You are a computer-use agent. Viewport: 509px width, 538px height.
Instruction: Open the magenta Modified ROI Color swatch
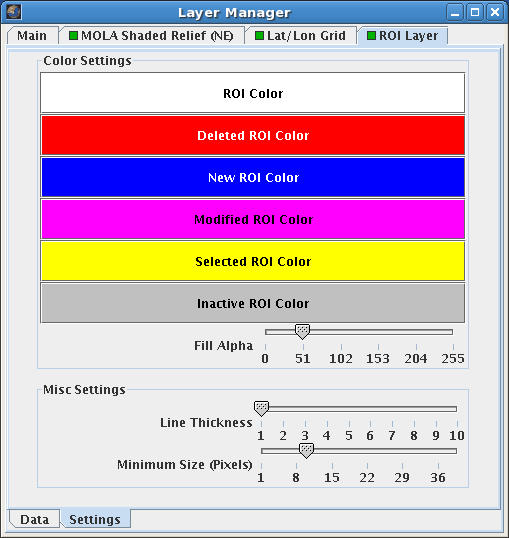coord(253,219)
